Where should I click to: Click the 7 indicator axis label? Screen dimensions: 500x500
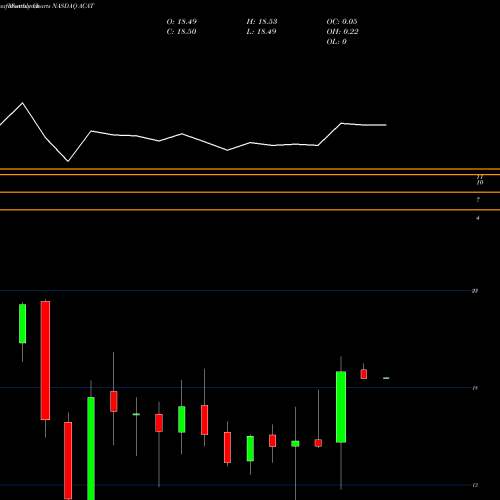click(x=478, y=200)
